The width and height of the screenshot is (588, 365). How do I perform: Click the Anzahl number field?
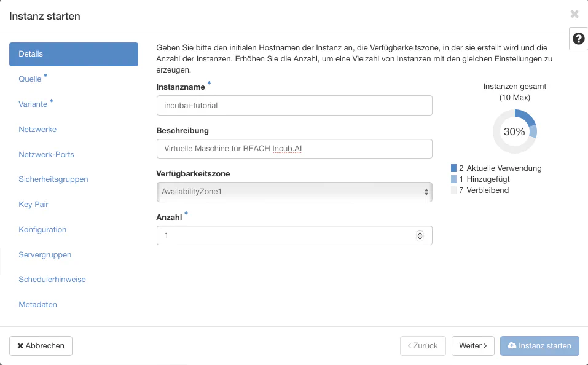coord(294,235)
